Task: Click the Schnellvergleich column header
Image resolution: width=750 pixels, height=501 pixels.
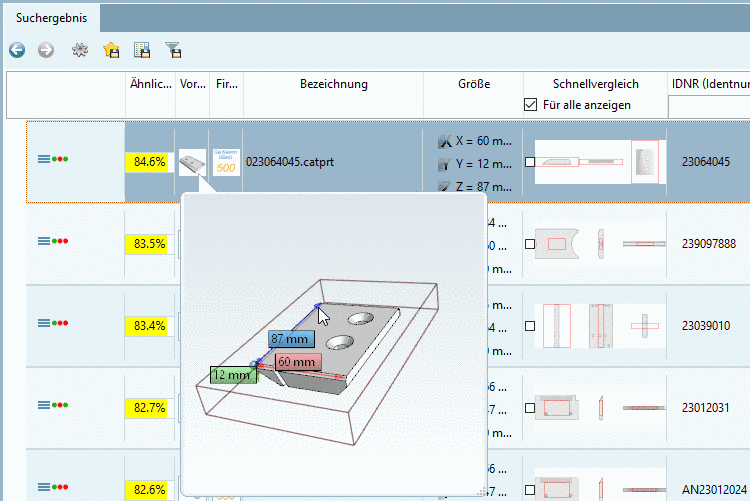Action: click(x=596, y=84)
